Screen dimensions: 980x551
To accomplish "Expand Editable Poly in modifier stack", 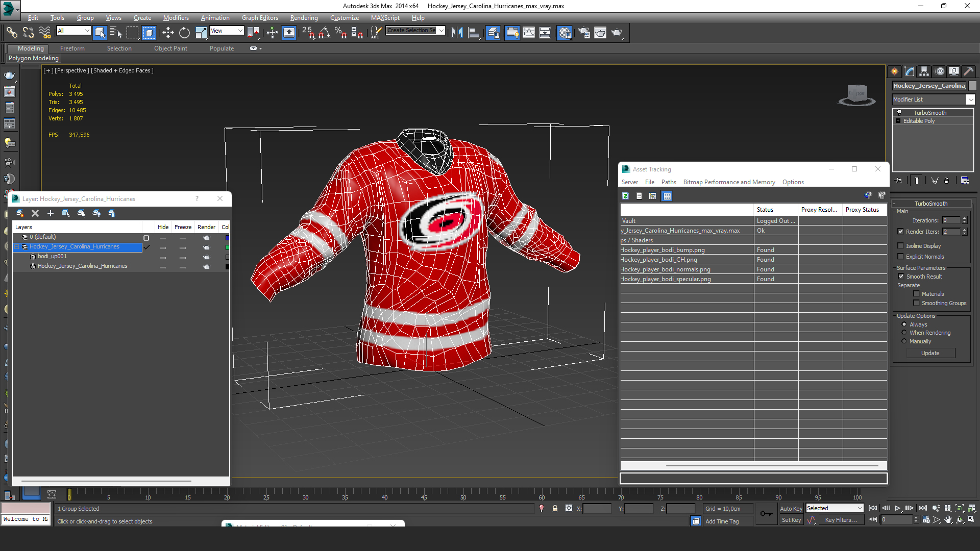I will tap(898, 121).
